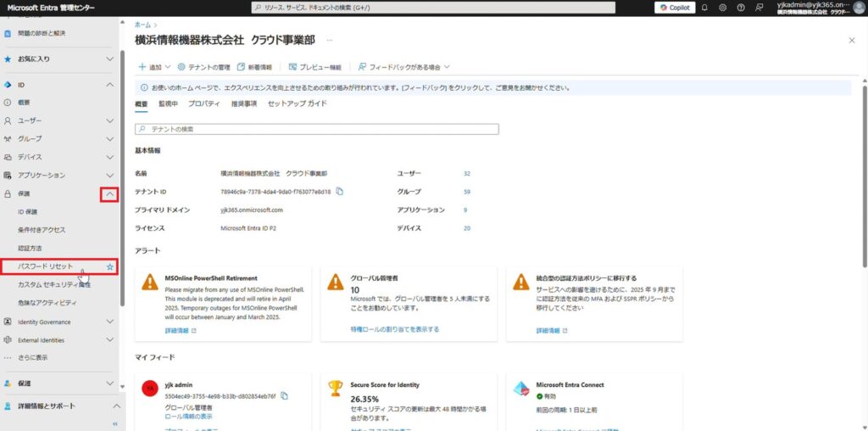
Task: Expand the ユーザー sidebar chevron
Action: pyautogui.click(x=109, y=120)
